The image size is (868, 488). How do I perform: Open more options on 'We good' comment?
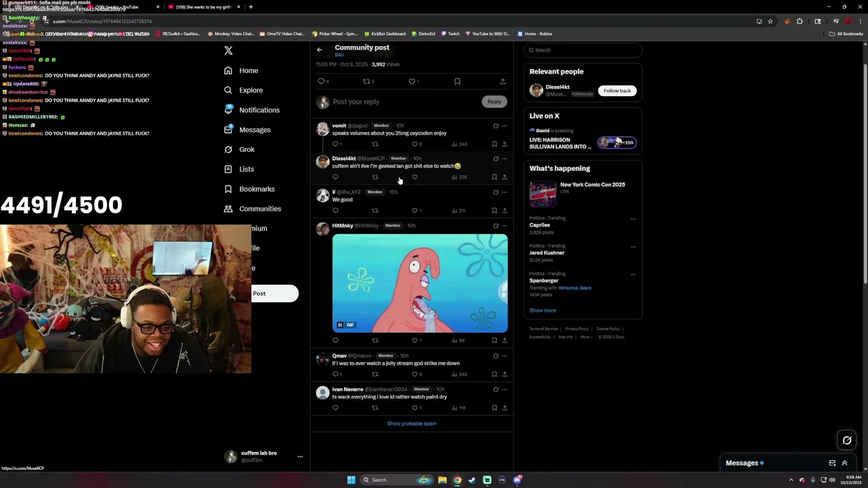pos(504,192)
